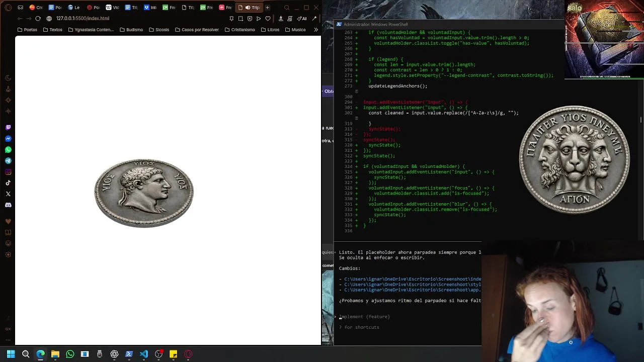Open Visual Studio Code from the taskbar

pyautogui.click(x=144, y=354)
